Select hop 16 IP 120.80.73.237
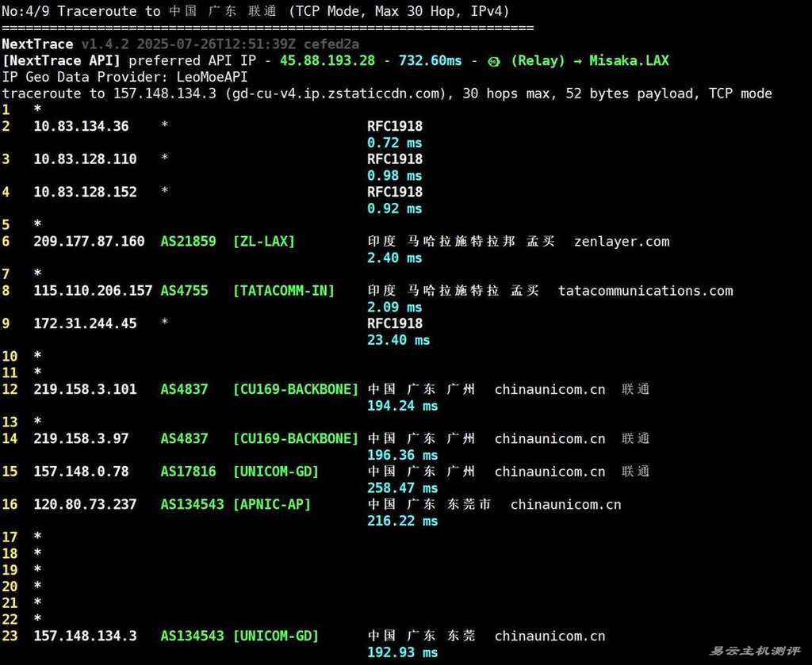 [85, 505]
